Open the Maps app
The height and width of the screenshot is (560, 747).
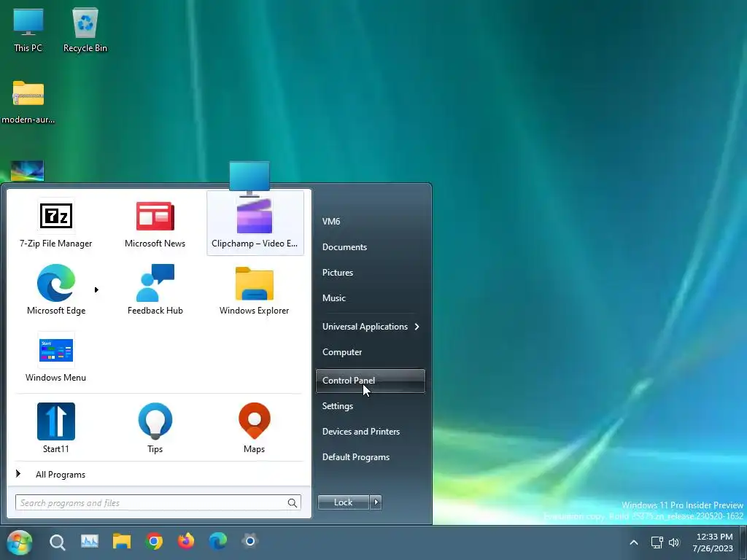point(254,427)
